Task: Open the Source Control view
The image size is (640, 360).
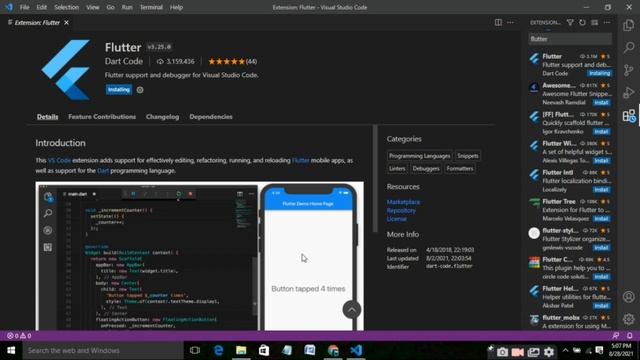Action: point(629,70)
